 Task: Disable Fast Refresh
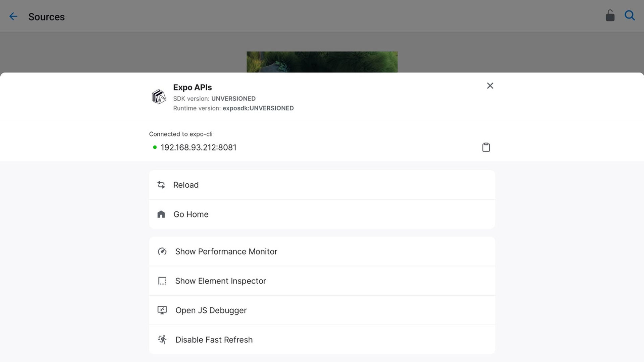coord(322,340)
